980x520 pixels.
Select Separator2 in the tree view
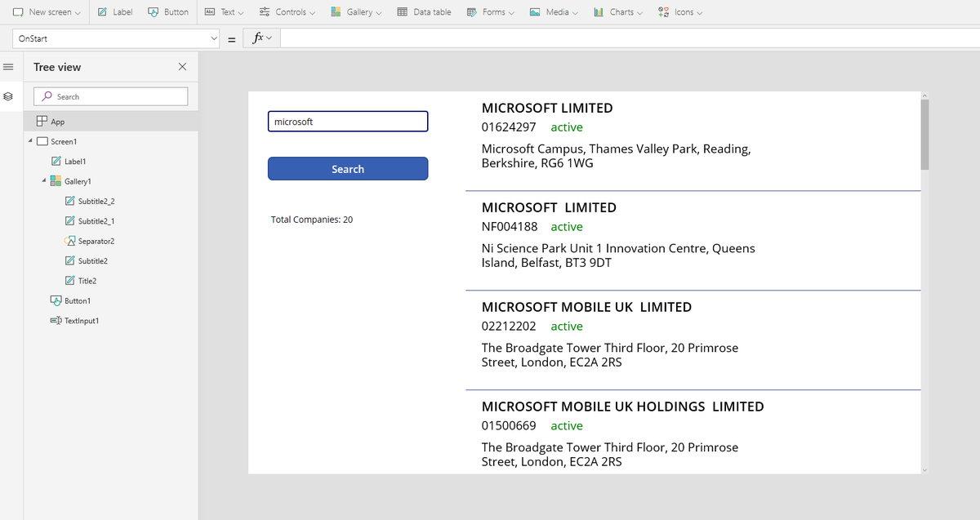tap(96, 242)
